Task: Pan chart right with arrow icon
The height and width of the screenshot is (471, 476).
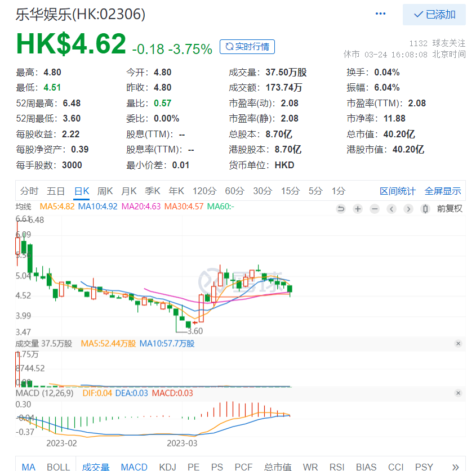Action: (x=408, y=209)
